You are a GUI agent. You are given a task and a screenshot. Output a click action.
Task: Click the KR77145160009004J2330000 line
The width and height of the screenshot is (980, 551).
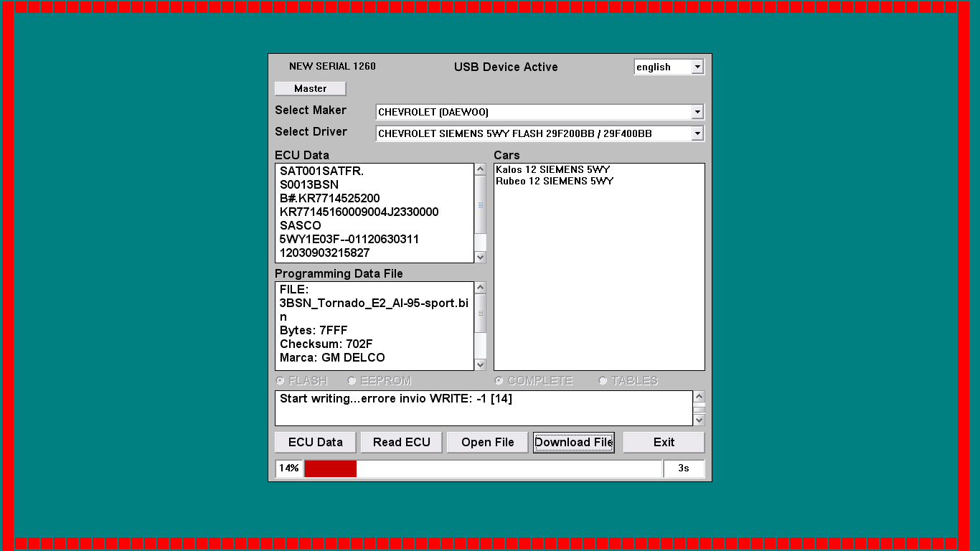[x=359, y=212]
